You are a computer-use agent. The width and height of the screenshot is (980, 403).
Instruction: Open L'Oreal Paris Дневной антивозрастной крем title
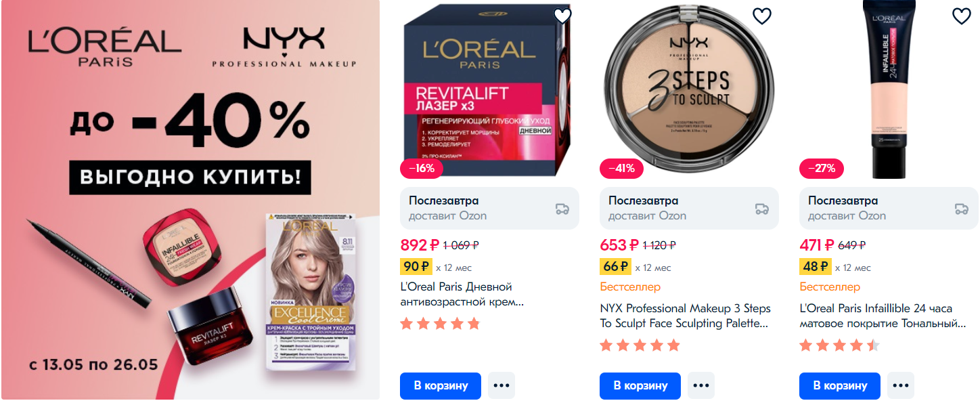point(462,295)
